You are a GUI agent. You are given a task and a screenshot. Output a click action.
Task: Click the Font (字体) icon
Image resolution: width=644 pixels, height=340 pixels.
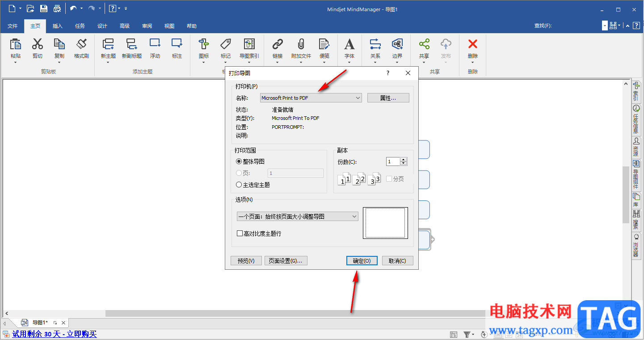(349, 44)
